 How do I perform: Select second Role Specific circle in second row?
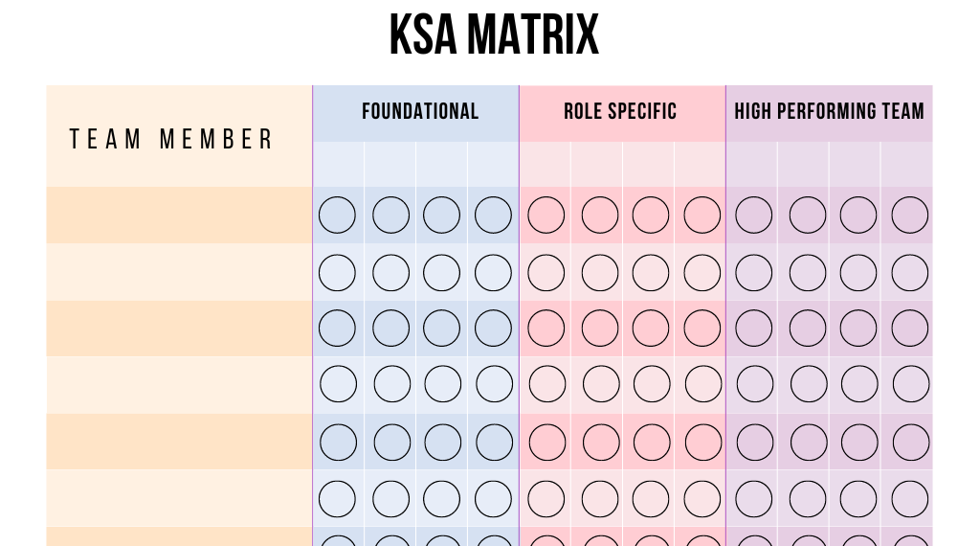coord(600,272)
